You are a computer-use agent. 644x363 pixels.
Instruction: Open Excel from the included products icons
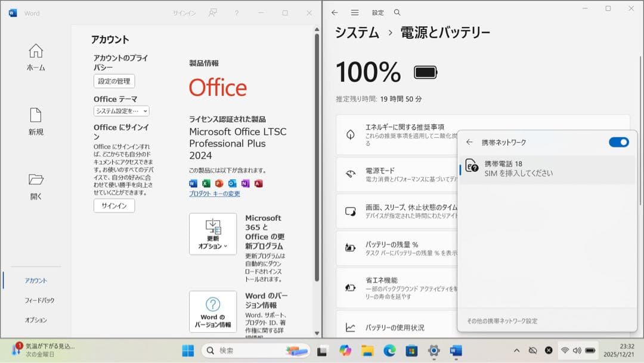coord(206,183)
